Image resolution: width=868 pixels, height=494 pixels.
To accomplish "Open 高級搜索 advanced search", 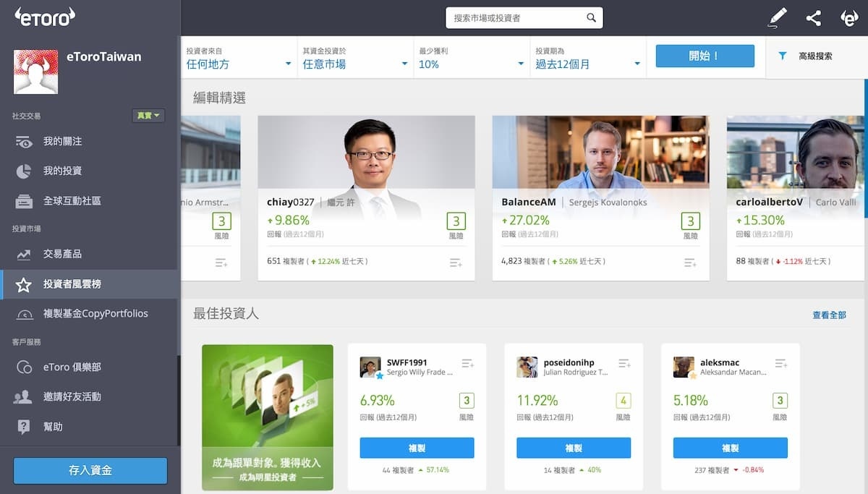I will pyautogui.click(x=815, y=56).
